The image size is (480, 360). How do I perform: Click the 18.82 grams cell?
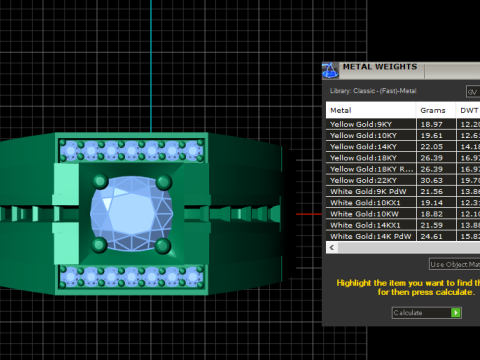tap(436, 214)
